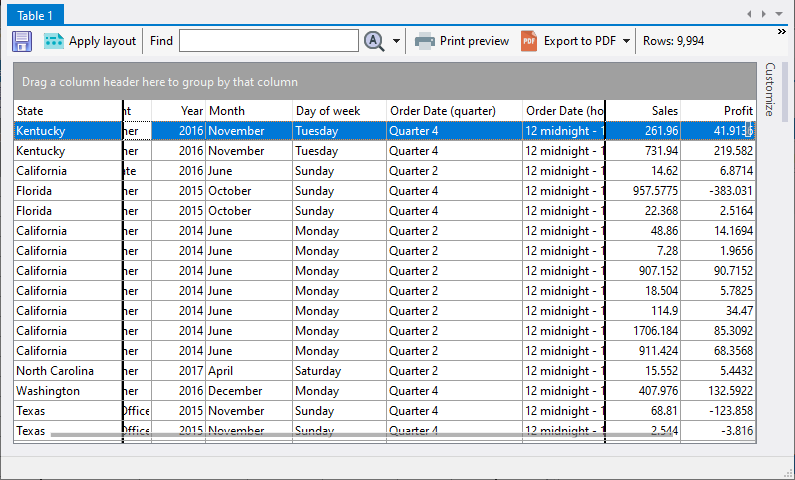Image resolution: width=795 pixels, height=480 pixels.
Task: Click the Apply layout table icon
Action: (x=54, y=41)
